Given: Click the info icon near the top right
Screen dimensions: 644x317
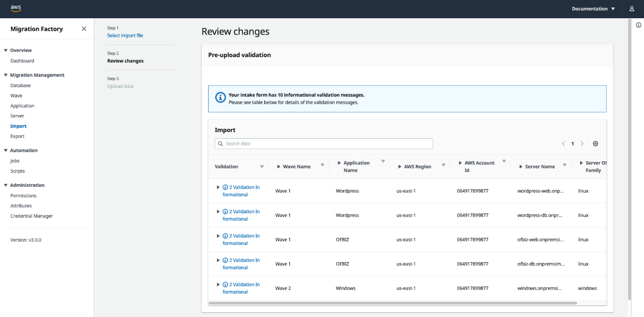Looking at the screenshot, I should tap(638, 25).
